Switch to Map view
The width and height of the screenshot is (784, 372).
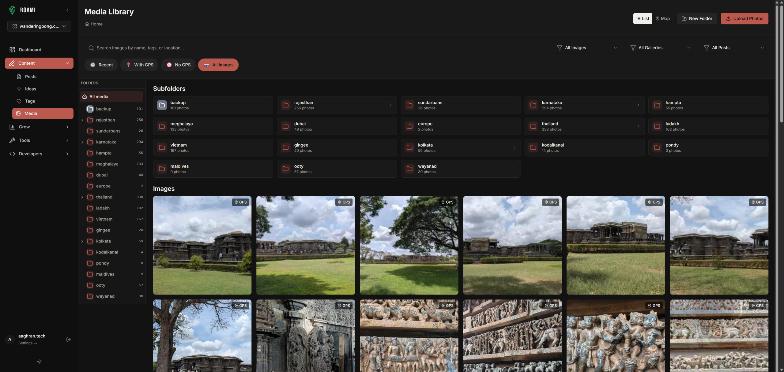click(x=663, y=18)
